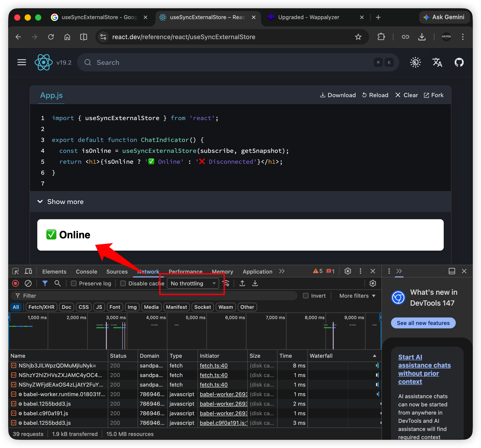Open the translations language icon
This screenshot has width=481, height=448.
tap(437, 63)
